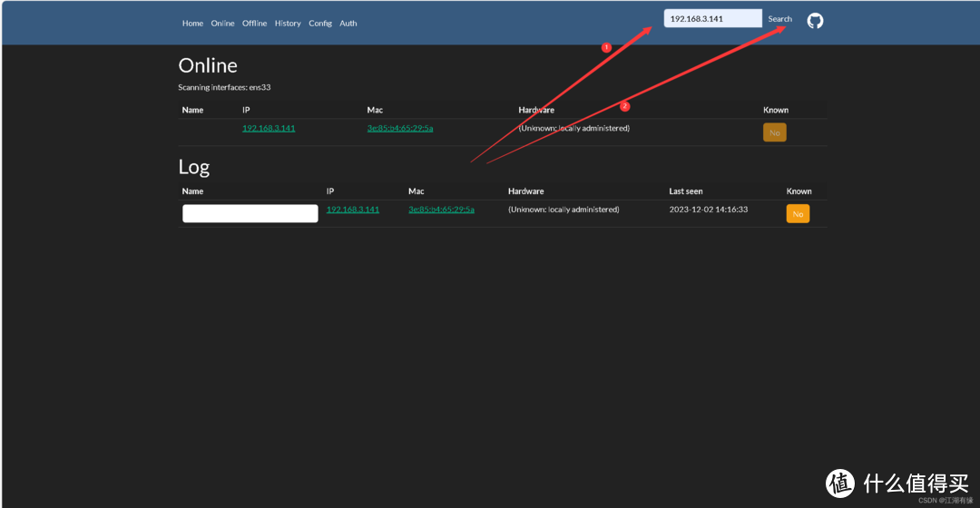Open Mac link 3e:85:b4:65:29:5a in Log table
This screenshot has height=508, width=980.
tap(441, 210)
